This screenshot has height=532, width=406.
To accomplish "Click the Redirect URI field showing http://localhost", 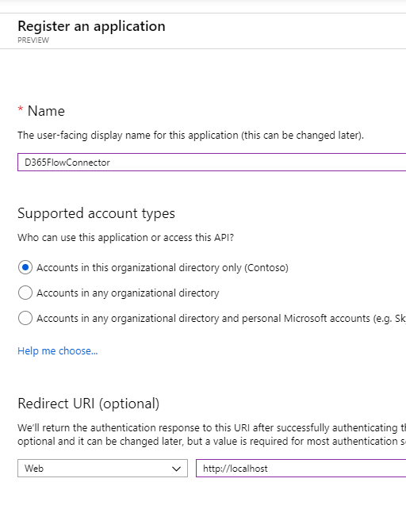I will [301, 469].
